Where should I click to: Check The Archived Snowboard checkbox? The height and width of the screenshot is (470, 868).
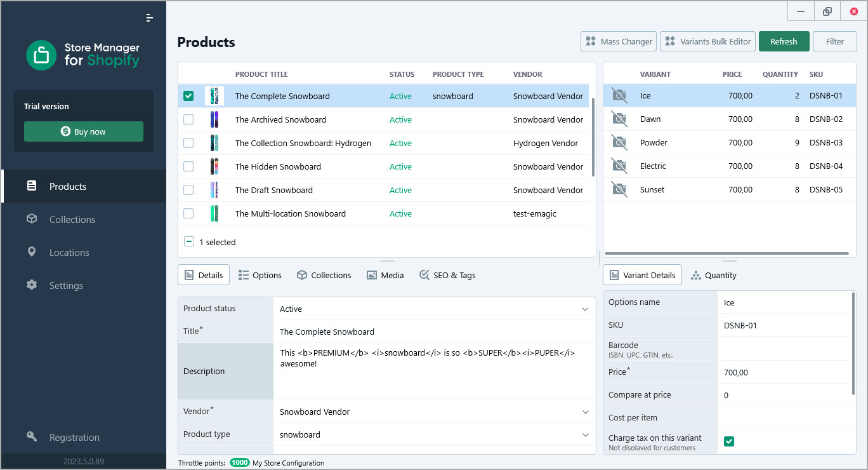click(x=188, y=119)
